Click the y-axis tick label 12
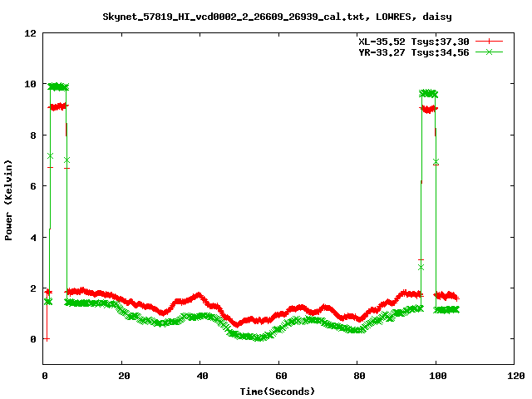Screen dimensions: 532x399 [31, 33]
